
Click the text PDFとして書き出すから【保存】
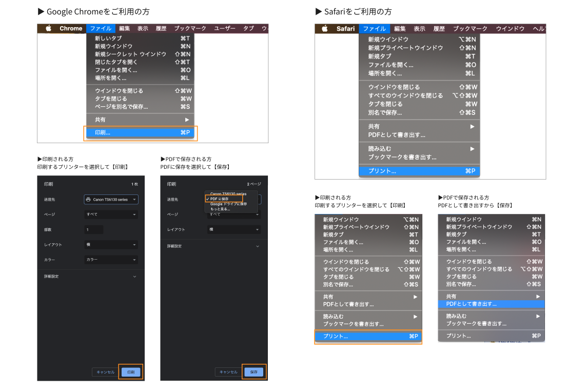point(476,205)
